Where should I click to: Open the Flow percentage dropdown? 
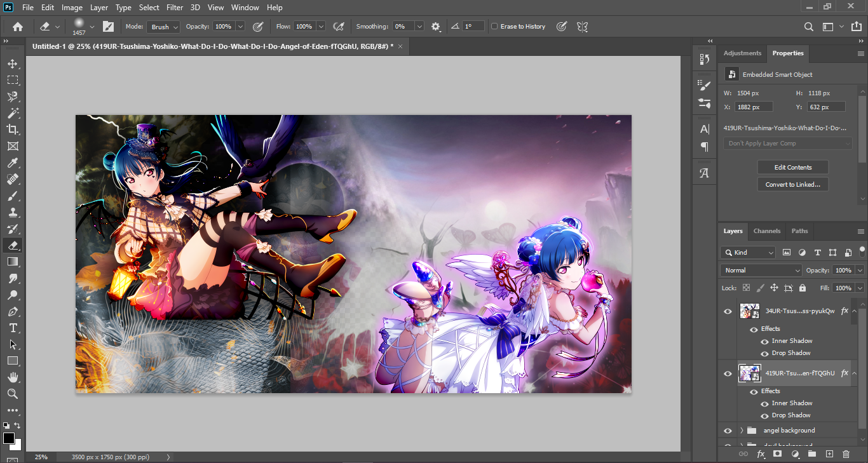321,27
